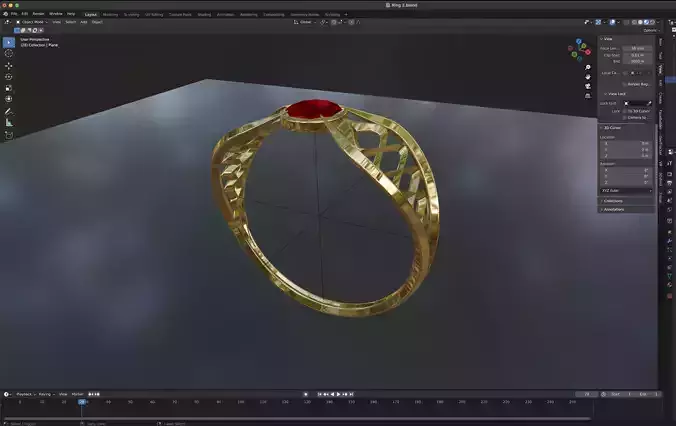Toggle the Local Camera checkbox
The height and width of the screenshot is (426, 676).
point(625,73)
